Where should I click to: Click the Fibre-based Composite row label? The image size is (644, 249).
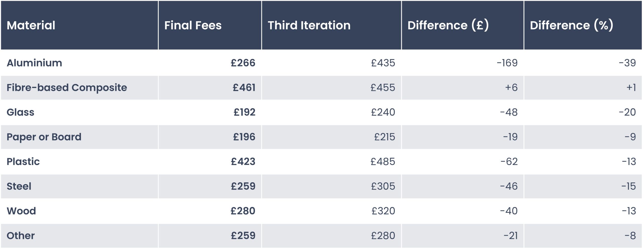(x=67, y=87)
